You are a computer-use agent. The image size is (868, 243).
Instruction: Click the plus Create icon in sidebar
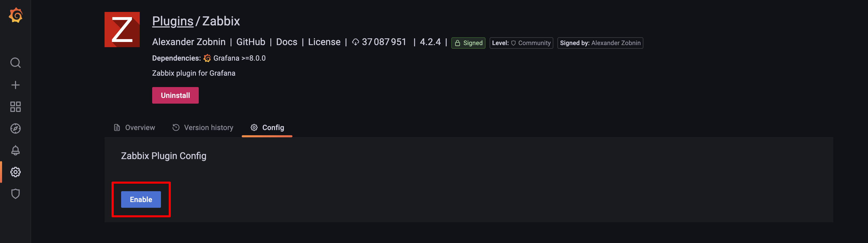[16, 85]
